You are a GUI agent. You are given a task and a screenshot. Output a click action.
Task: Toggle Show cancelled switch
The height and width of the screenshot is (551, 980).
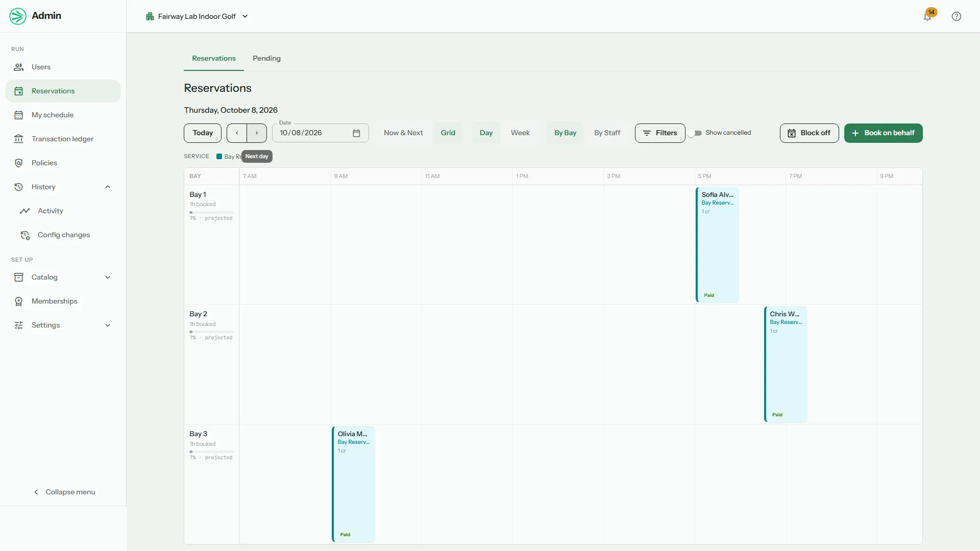(x=695, y=133)
